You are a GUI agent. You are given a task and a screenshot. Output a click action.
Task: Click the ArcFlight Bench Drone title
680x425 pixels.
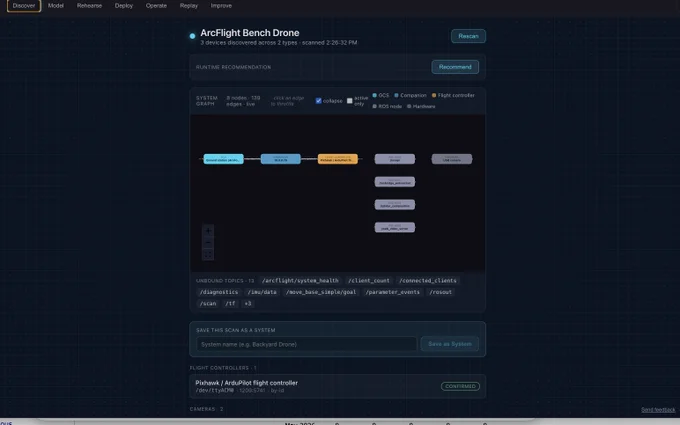click(250, 33)
